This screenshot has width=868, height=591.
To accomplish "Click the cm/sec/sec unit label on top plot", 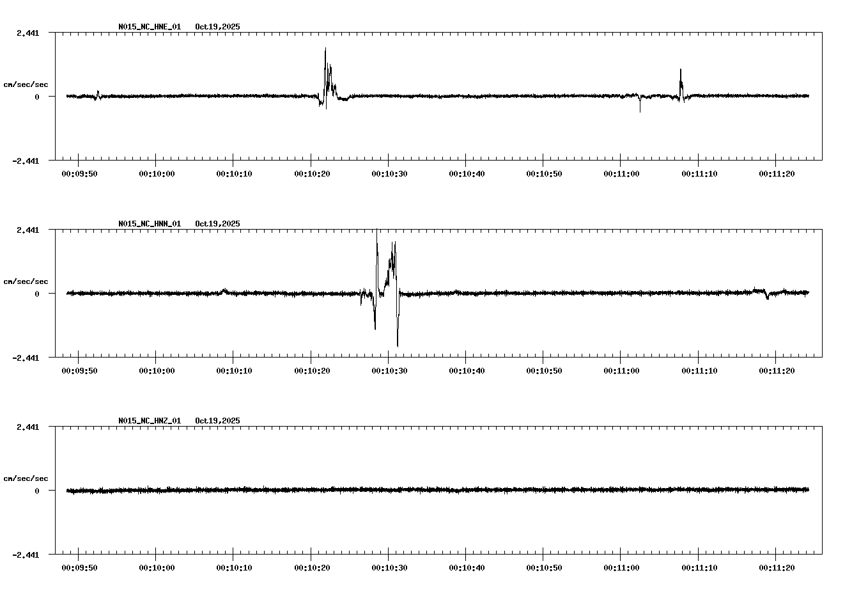I will 26,84.
